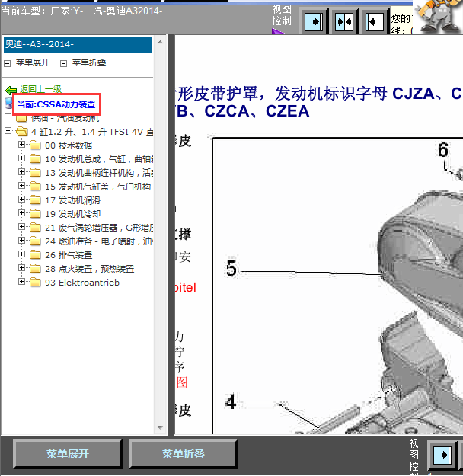Expand the 26 排气装置 node
Image resolution: width=463 pixels, height=476 pixels.
tap(21, 254)
